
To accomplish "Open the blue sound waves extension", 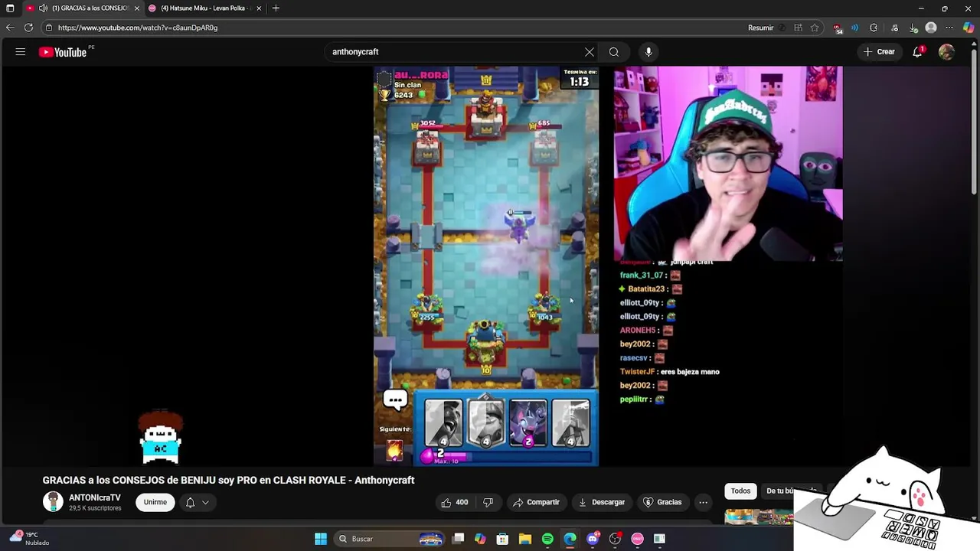I will [x=855, y=28].
